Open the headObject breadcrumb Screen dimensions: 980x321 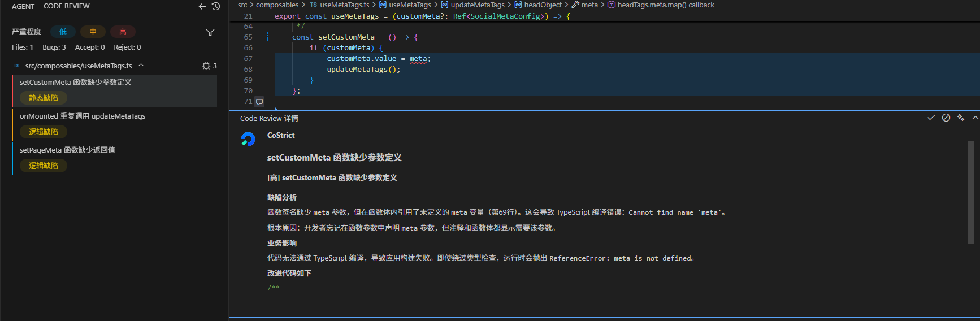[543, 5]
